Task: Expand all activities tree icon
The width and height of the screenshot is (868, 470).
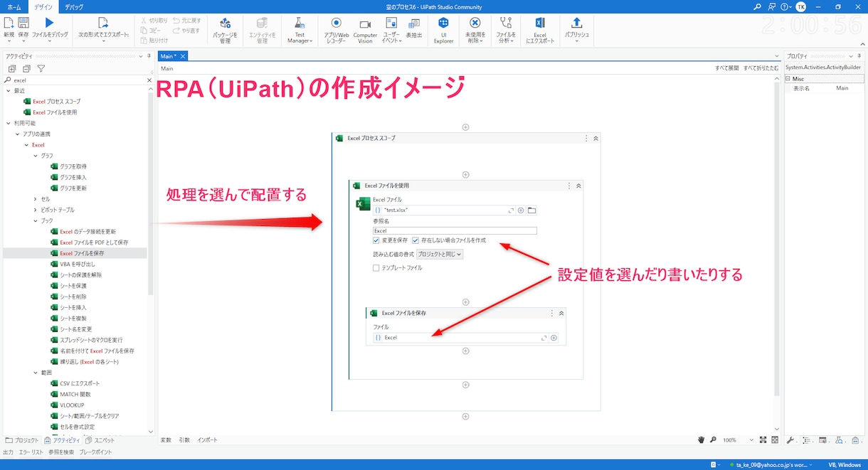Action: coord(12,69)
